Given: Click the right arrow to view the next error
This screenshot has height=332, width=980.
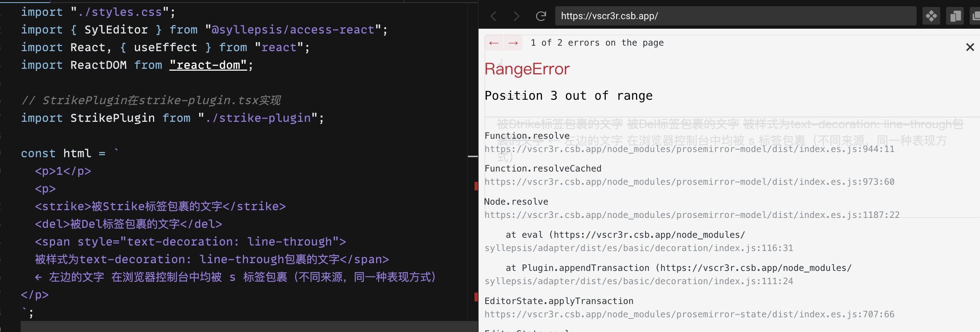Looking at the screenshot, I should click(x=513, y=43).
